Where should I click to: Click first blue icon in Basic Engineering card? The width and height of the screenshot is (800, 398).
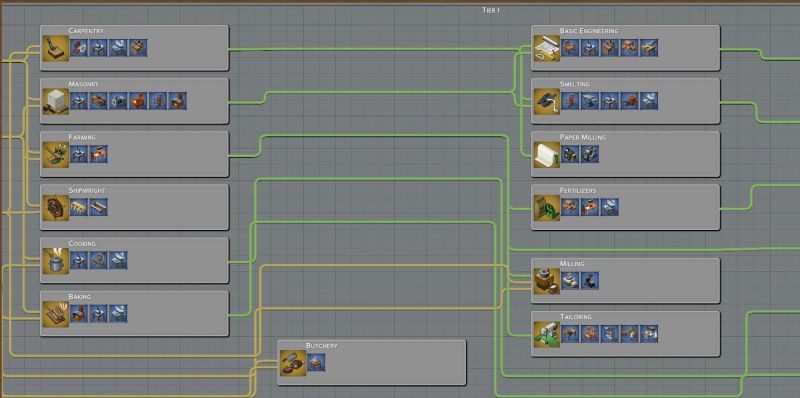click(570, 48)
